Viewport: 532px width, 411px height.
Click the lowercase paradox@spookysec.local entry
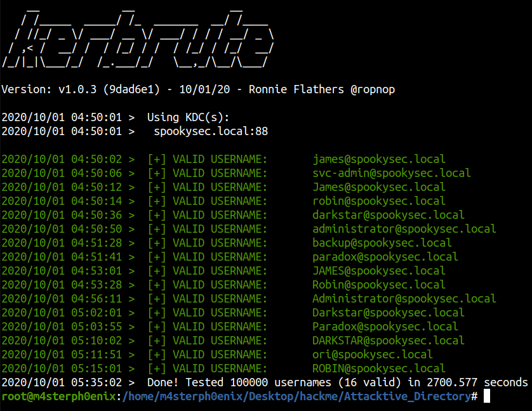tap(385, 257)
